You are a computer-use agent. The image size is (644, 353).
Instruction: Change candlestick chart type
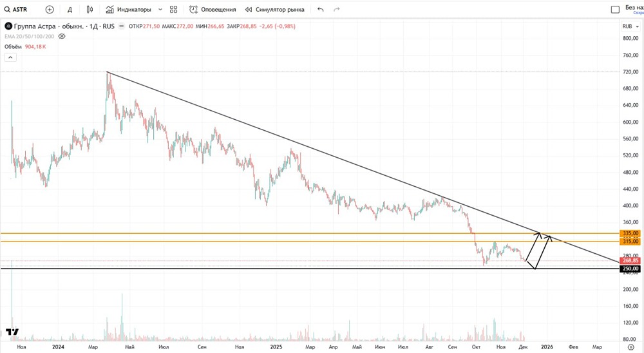pos(90,10)
